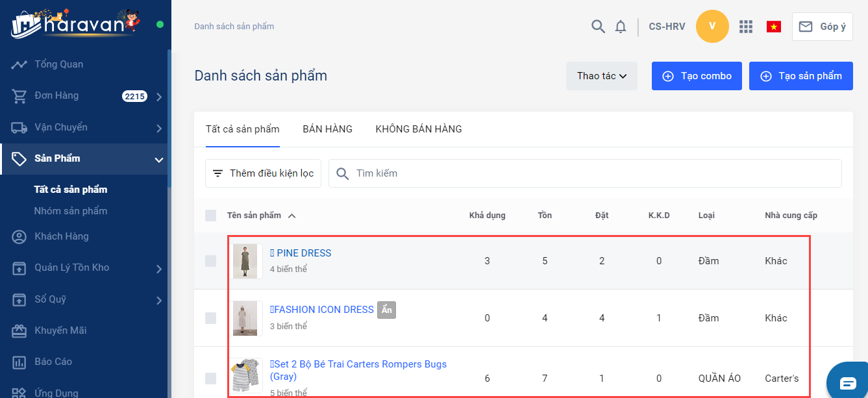This screenshot has height=398, width=868.
Task: Tick the select-all products checkbox
Action: pos(211,216)
